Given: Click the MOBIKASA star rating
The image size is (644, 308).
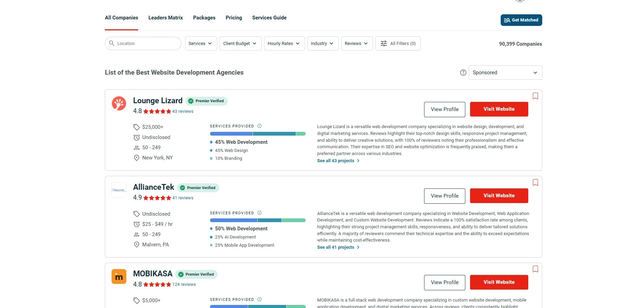Looking at the screenshot, I should (x=157, y=284).
